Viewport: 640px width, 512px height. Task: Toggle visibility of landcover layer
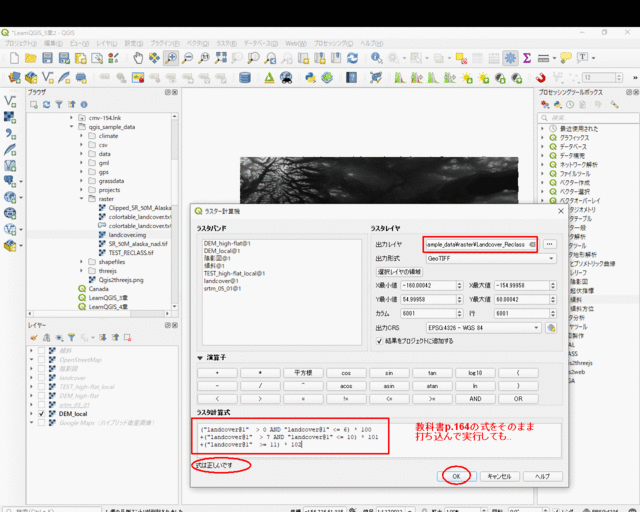click(42, 378)
